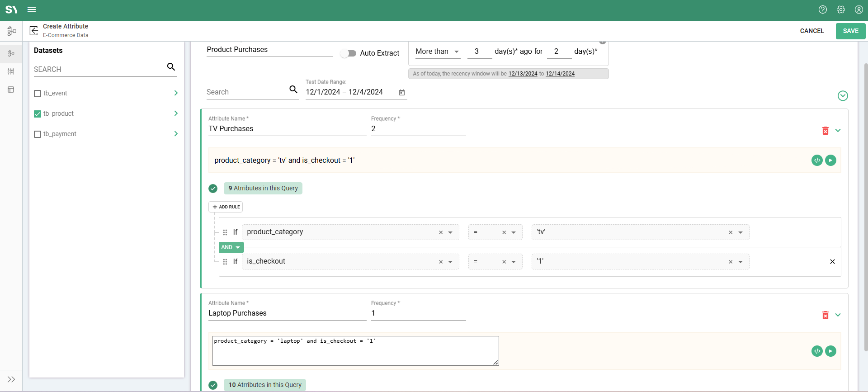This screenshot has width=868, height=392.
Task: Expand the tb_payment dataset chevron
Action: pos(176,134)
